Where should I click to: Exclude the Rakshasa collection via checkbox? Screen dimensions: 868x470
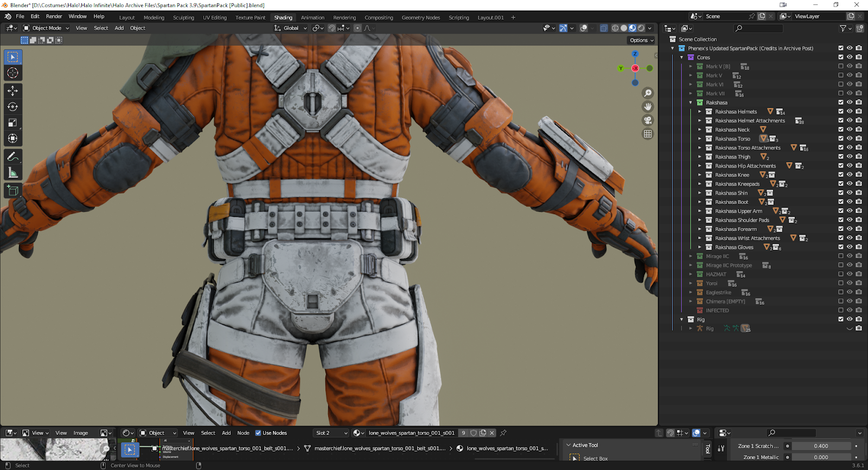841,102
